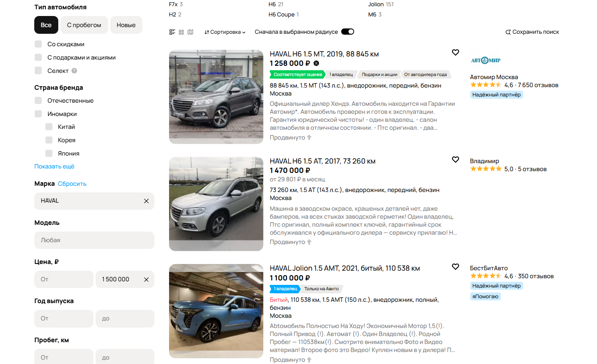
Task: Click photo of gray HAVAL H6 2019
Action: (216, 97)
